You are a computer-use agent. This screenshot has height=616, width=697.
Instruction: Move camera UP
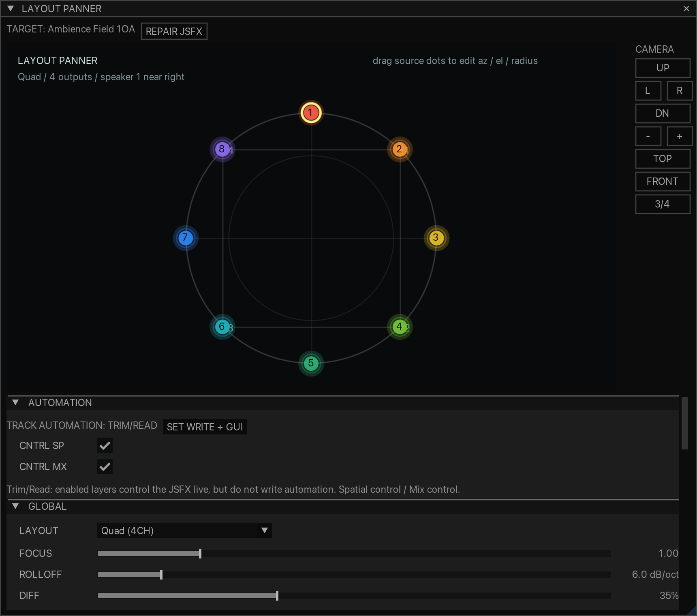click(x=663, y=68)
